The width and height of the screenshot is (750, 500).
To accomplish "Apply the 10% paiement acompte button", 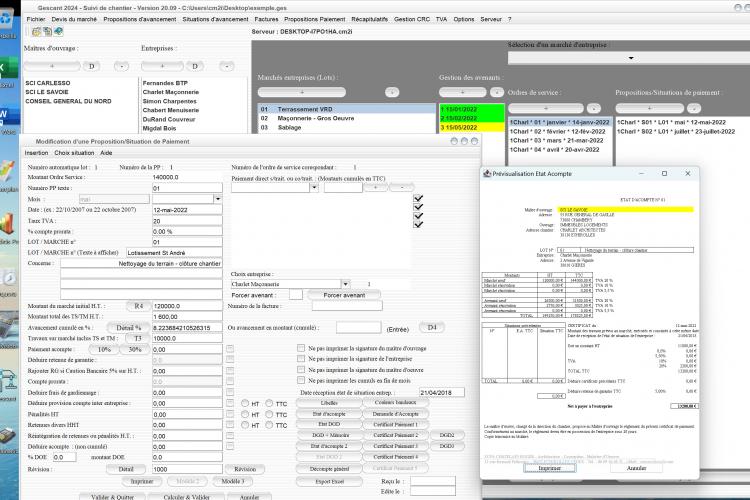I will [x=104, y=349].
